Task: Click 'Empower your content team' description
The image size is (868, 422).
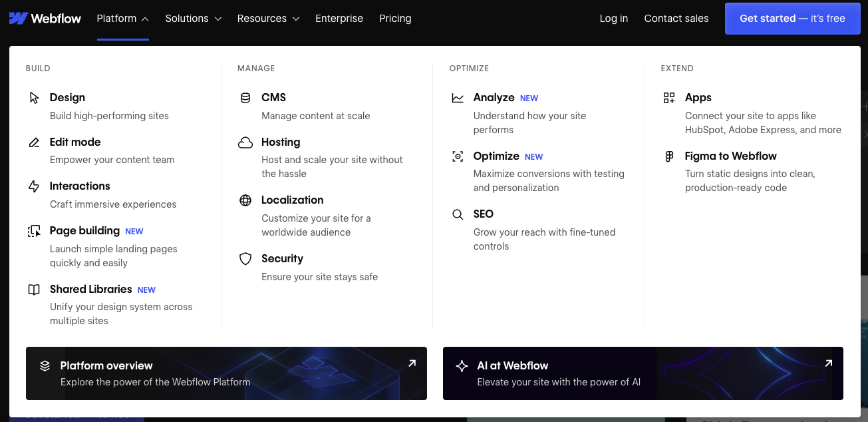Action: [112, 160]
